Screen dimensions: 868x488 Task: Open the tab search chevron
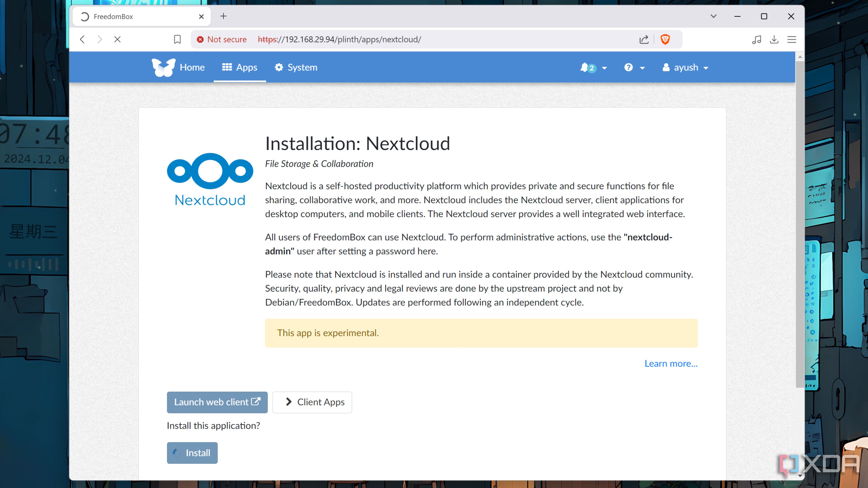[x=713, y=16]
